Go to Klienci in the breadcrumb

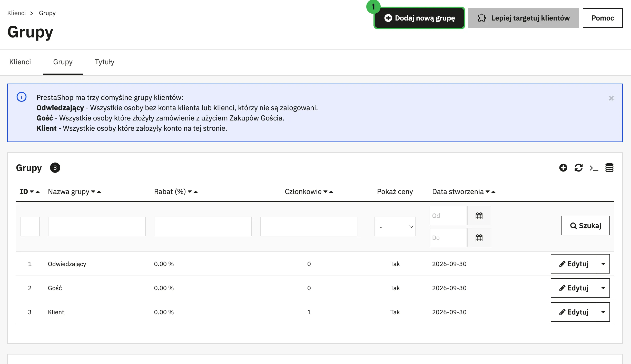[x=16, y=13]
